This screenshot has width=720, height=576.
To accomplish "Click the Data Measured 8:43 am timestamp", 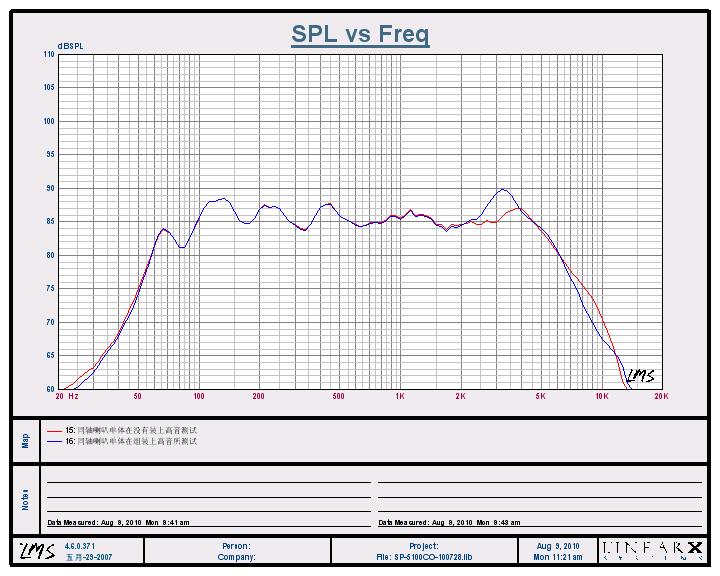I will click(x=449, y=523).
